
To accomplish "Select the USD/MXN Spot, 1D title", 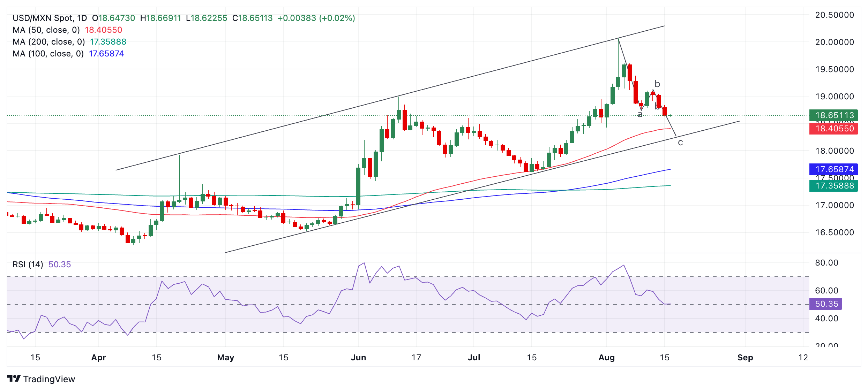I will (50, 18).
